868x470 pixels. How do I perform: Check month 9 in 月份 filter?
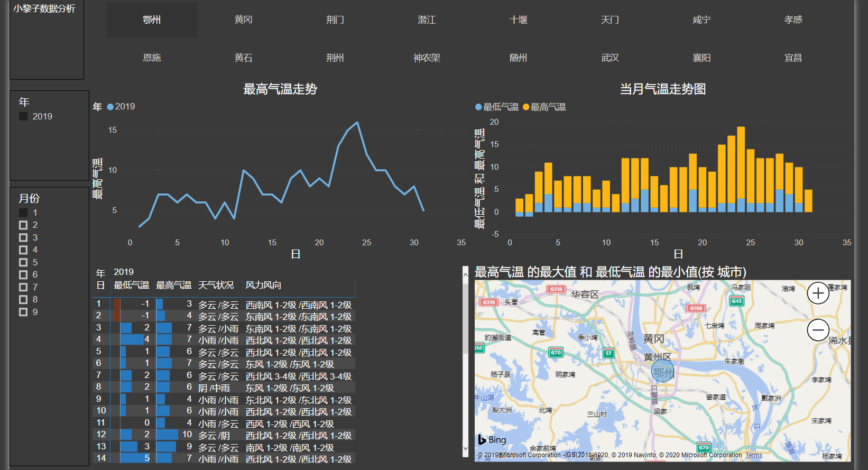23,312
